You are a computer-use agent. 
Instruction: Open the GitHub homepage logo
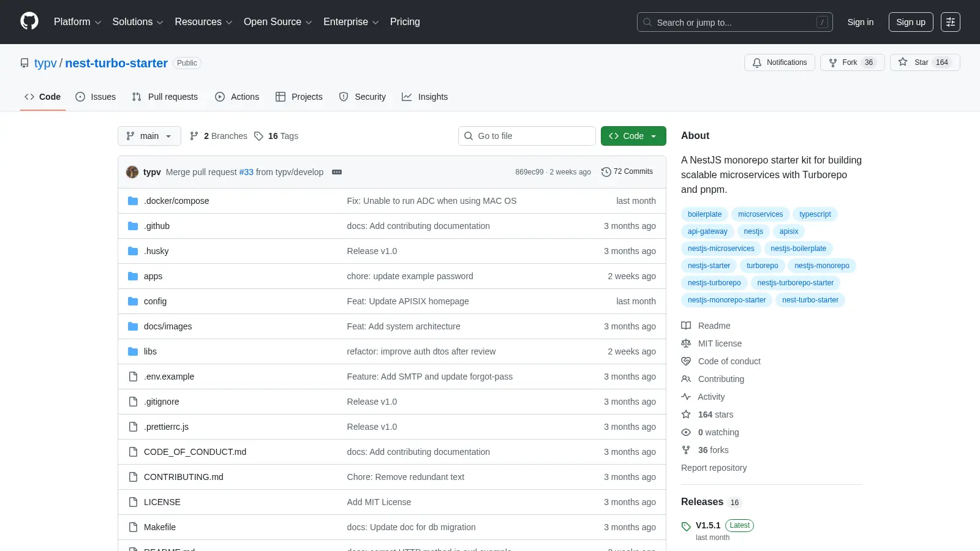(29, 21)
